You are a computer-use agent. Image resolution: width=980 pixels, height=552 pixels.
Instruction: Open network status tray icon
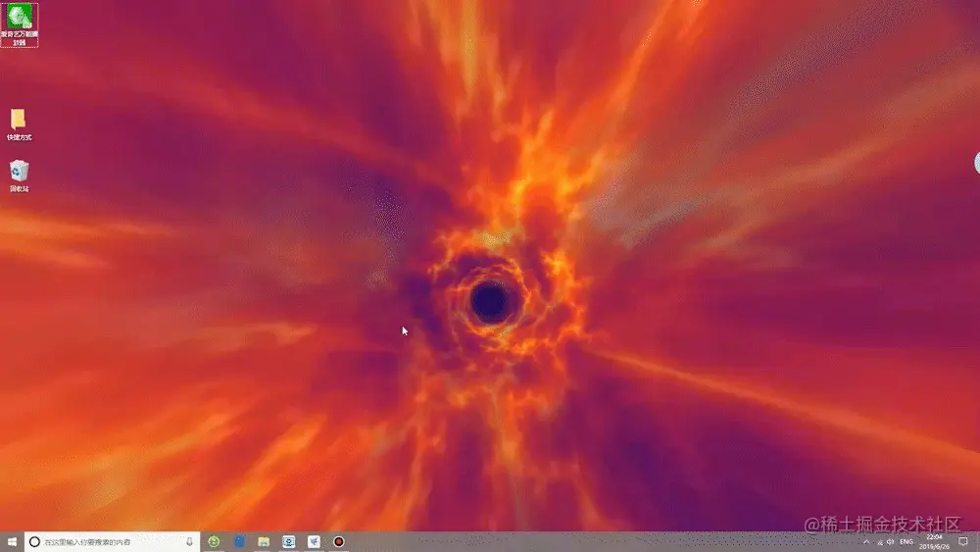pos(880,542)
